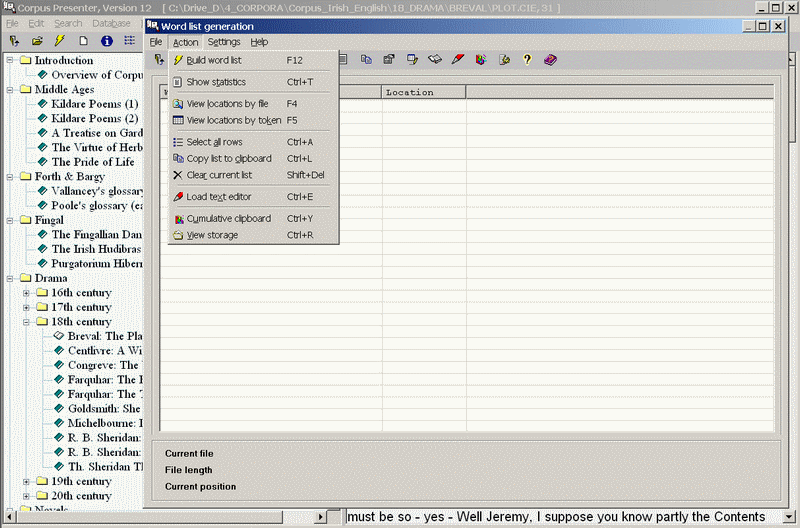Click the blank document icon in main toolbar

tap(83, 41)
